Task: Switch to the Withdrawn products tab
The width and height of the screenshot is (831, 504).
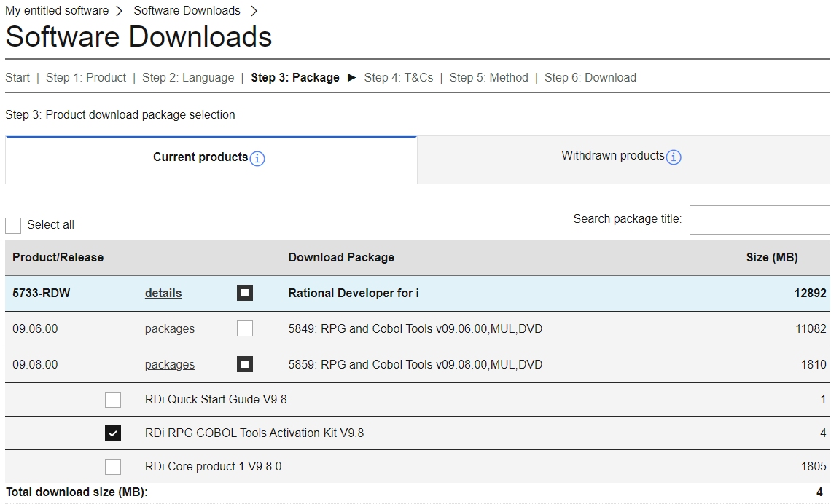Action: (x=624, y=160)
